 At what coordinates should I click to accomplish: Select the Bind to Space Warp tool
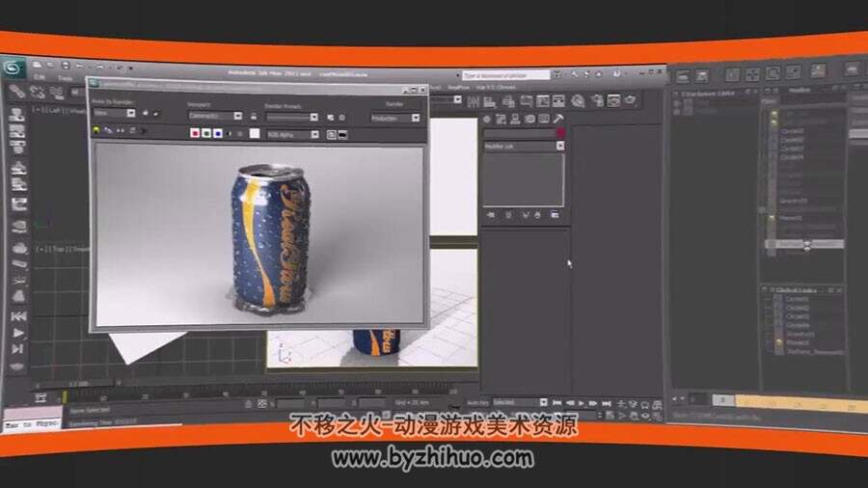(x=57, y=93)
